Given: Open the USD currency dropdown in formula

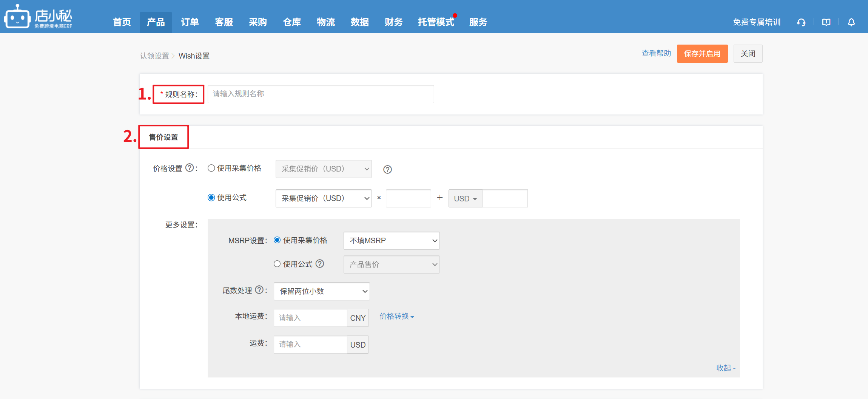Looking at the screenshot, I should coord(465,199).
